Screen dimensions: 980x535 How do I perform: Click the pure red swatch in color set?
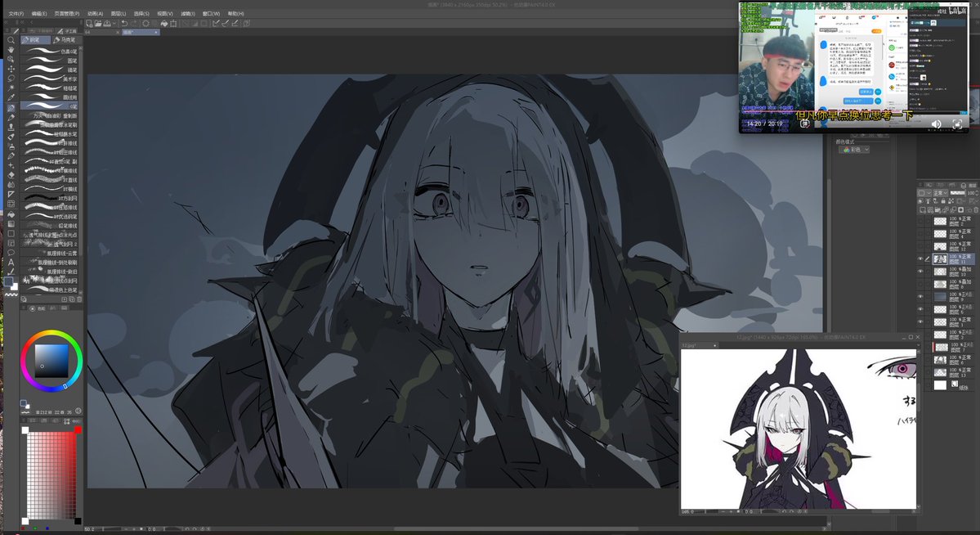(x=78, y=429)
